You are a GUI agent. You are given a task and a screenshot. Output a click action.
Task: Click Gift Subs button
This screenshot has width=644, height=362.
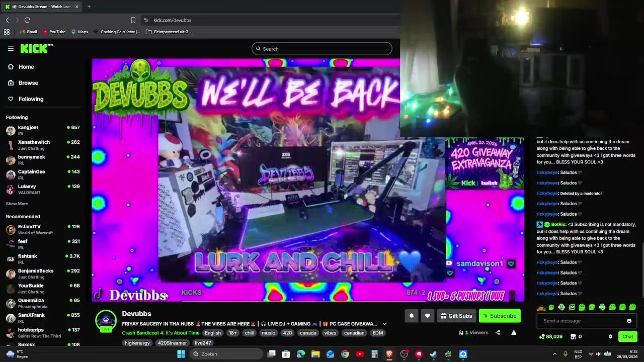[x=456, y=316]
